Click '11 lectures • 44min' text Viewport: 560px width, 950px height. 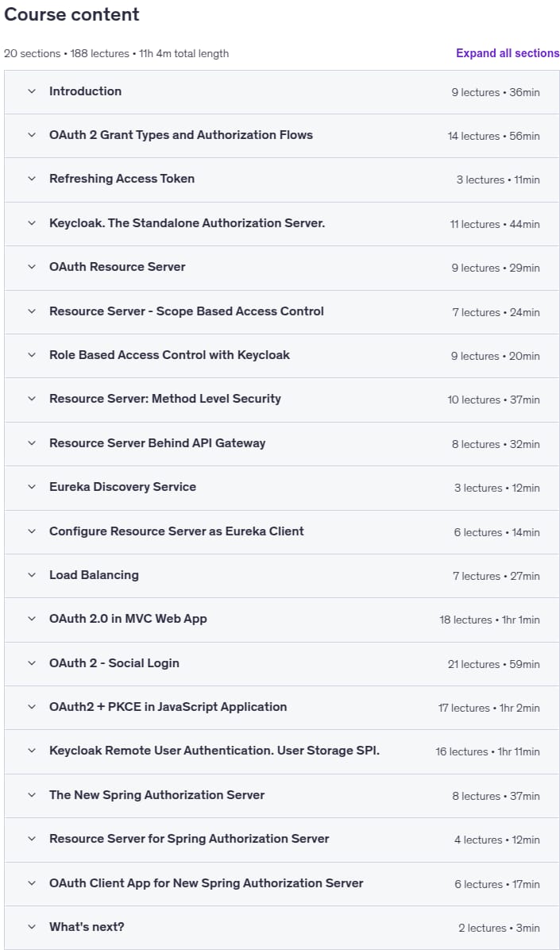(x=495, y=224)
